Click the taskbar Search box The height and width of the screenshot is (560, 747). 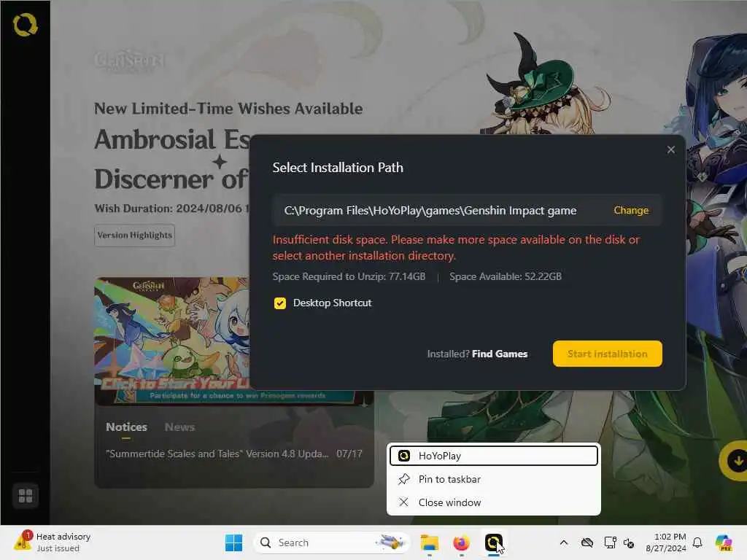click(x=332, y=542)
